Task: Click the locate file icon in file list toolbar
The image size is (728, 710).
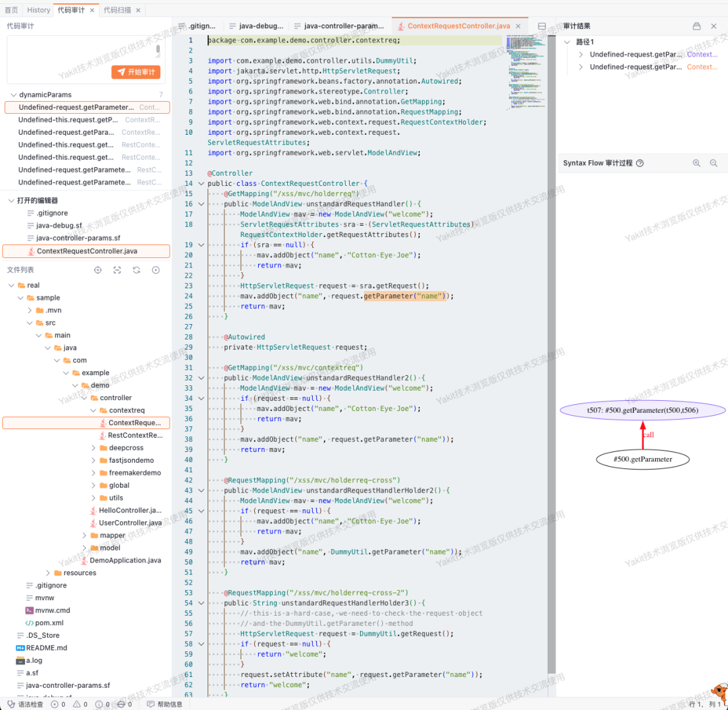Action: pos(98,270)
